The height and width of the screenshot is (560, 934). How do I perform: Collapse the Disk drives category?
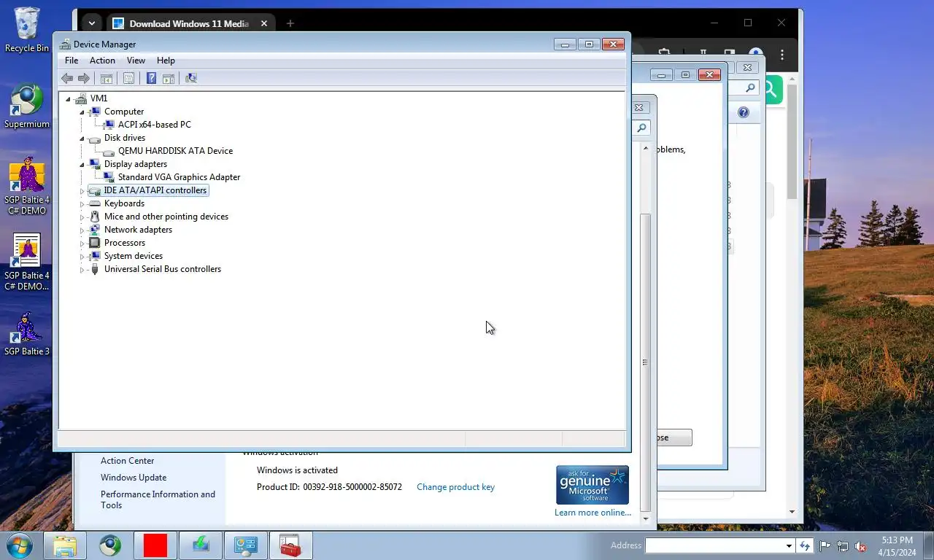click(82, 138)
